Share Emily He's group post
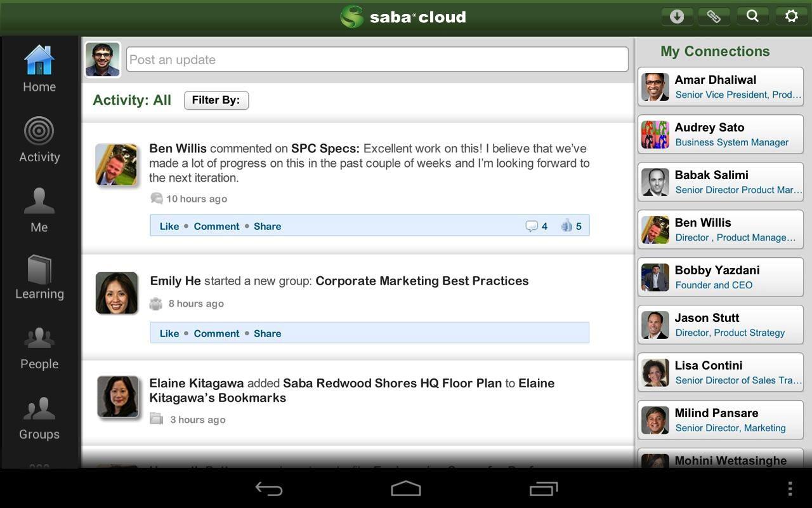 (x=267, y=333)
